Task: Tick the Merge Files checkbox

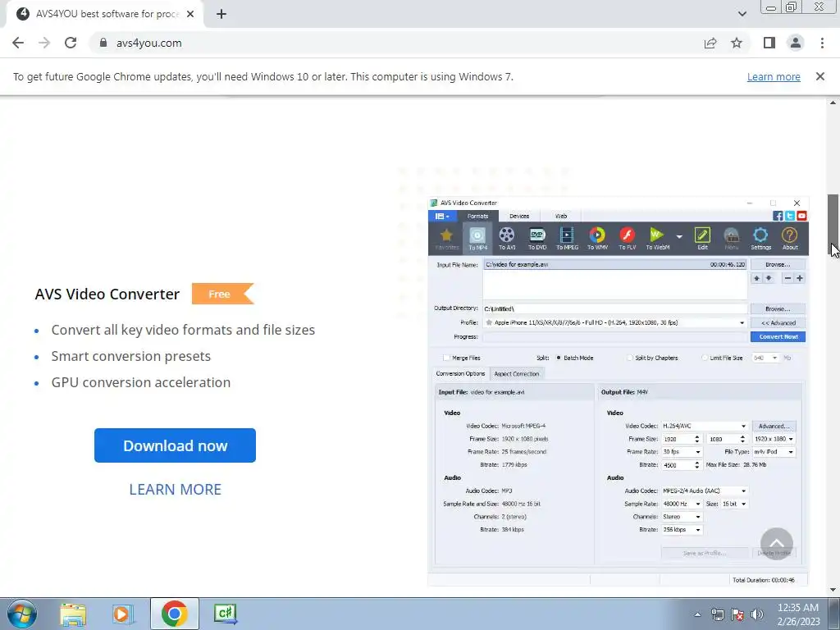Action: click(x=445, y=358)
